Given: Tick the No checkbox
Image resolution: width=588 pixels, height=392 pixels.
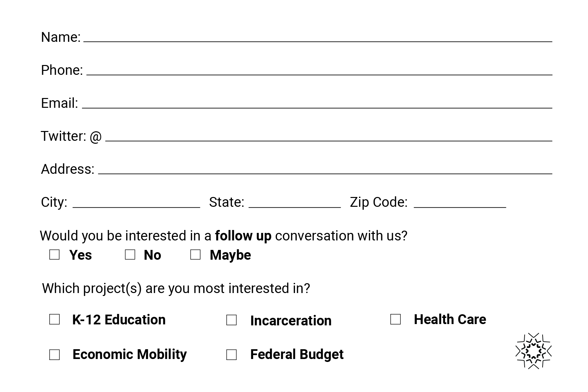Looking at the screenshot, I should pos(130,255).
